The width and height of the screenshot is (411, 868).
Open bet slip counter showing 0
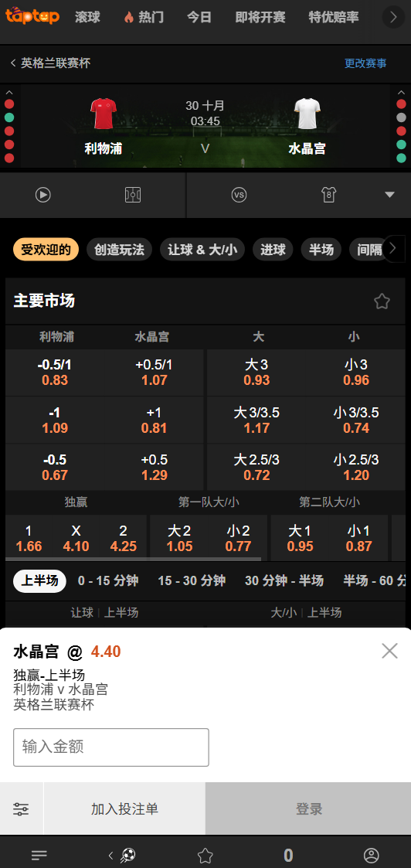point(288,856)
